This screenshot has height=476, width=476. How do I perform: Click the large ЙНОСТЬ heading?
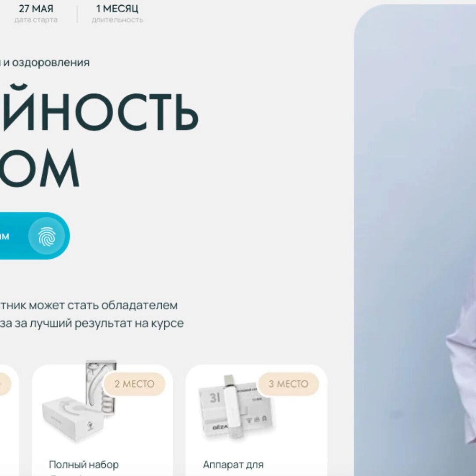(x=100, y=108)
